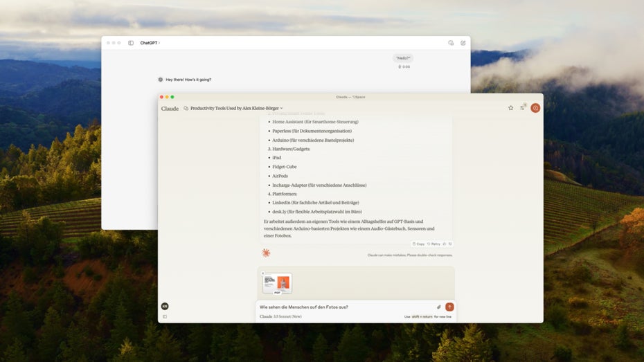This screenshot has height=362, width=644.
Task: Click "desk.ly (für flexible Arbeitsplatzwahl im Büro)"
Action: [x=317, y=212]
